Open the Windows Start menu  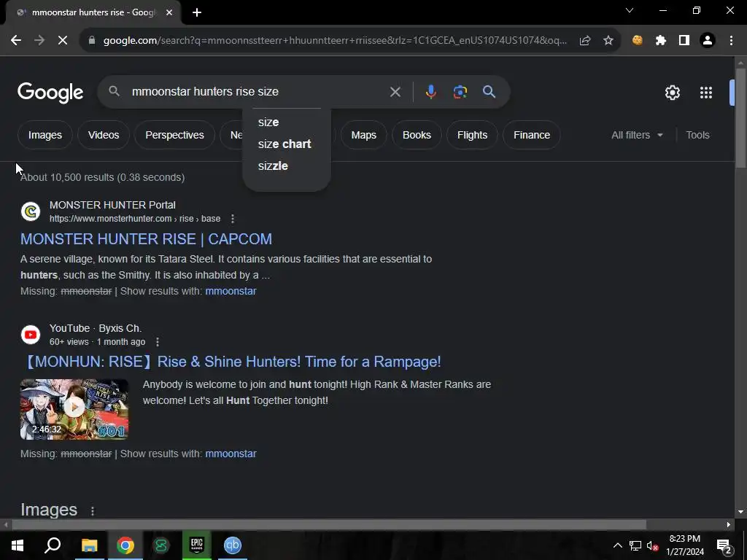tap(18, 545)
